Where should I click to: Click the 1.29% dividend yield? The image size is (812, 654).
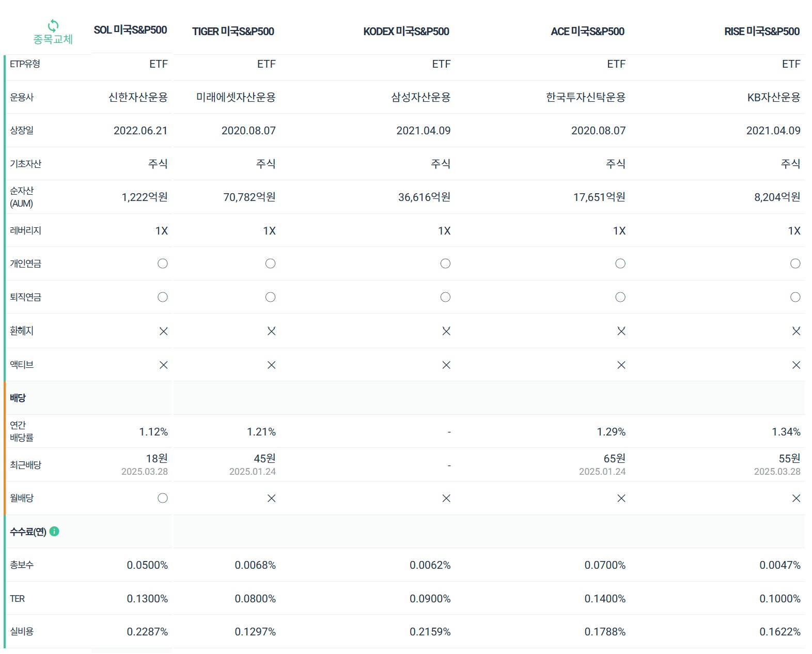611,432
